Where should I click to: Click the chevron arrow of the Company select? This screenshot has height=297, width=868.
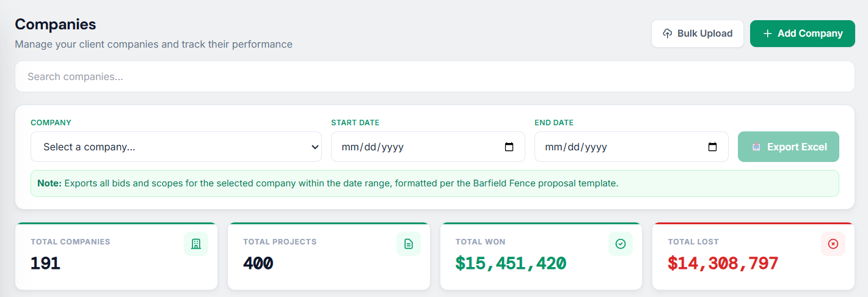tap(315, 147)
